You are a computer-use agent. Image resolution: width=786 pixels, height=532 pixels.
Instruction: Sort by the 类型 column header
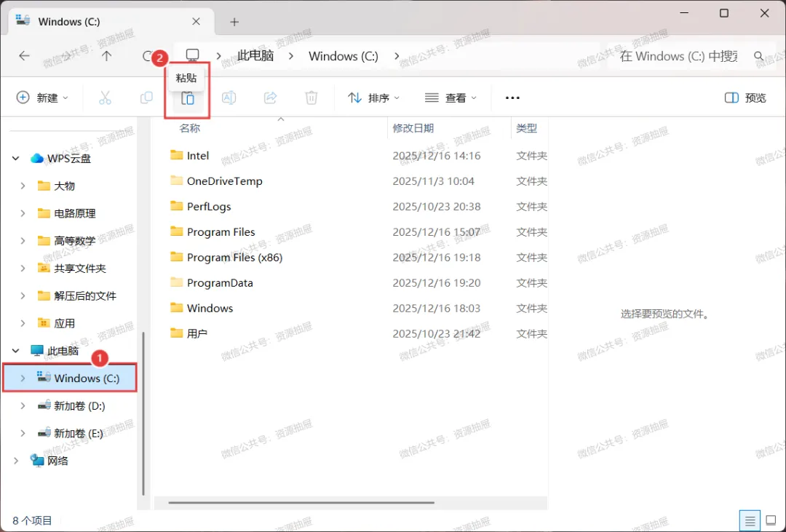click(527, 128)
